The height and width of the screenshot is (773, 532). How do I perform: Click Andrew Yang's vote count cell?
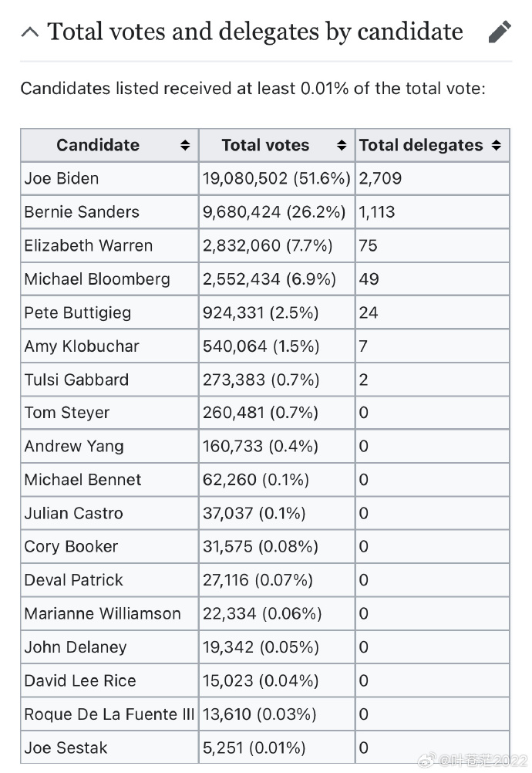coord(277,446)
